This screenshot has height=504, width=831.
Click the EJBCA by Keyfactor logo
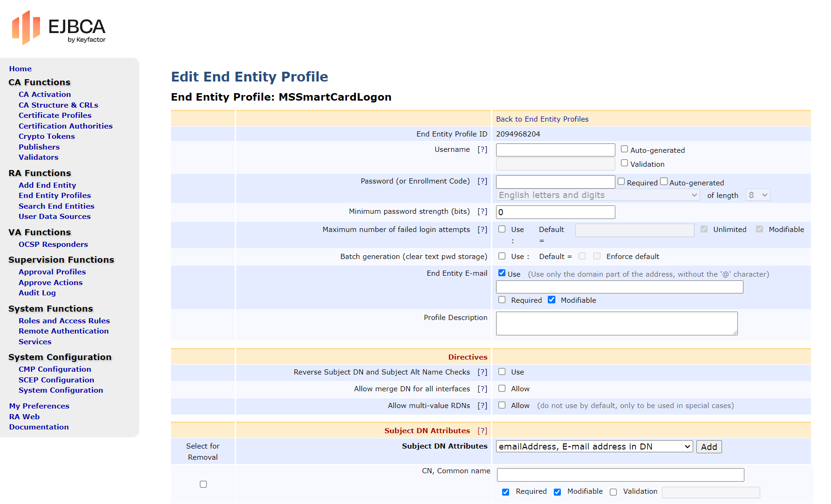(59, 28)
